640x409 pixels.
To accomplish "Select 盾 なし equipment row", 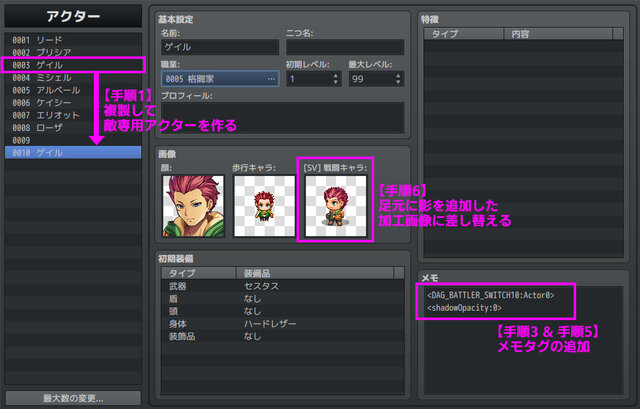I will (x=282, y=299).
